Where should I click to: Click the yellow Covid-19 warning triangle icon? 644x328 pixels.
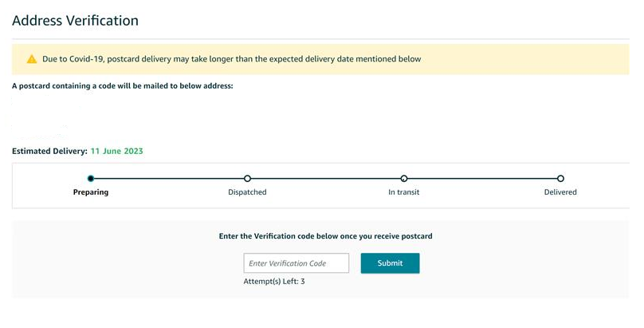[32, 59]
